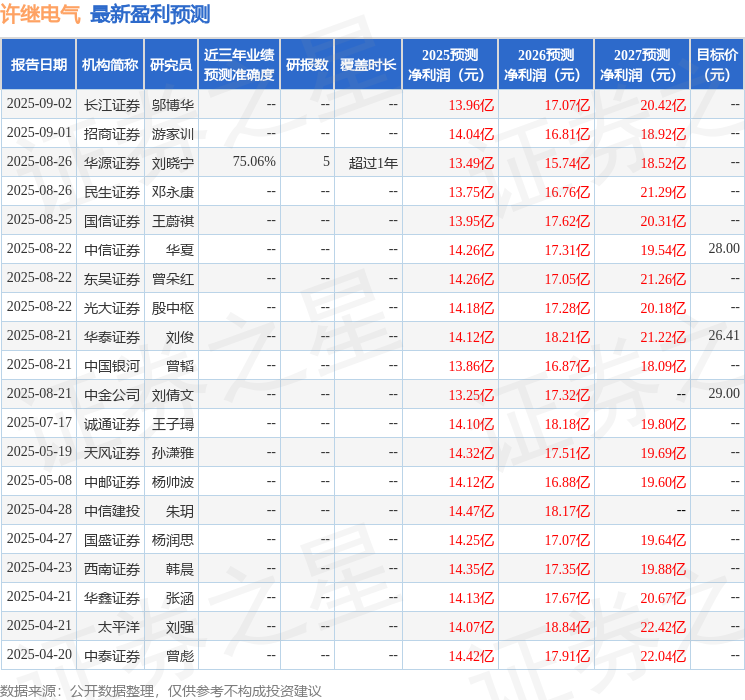Click the 民生证券 institution cell
Image resolution: width=745 pixels, height=700 pixels.
tap(112, 192)
